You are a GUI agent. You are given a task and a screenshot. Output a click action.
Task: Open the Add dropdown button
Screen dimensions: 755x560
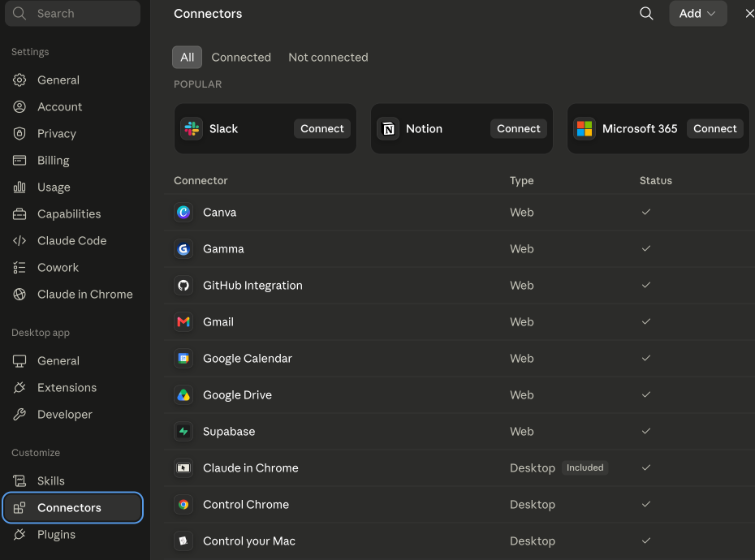tap(697, 14)
